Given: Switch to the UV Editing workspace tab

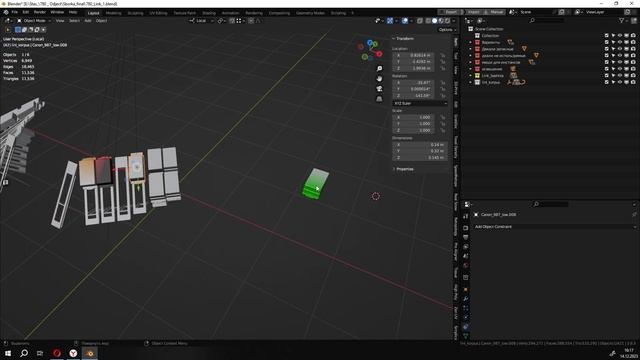Looking at the screenshot, I should (158, 13).
